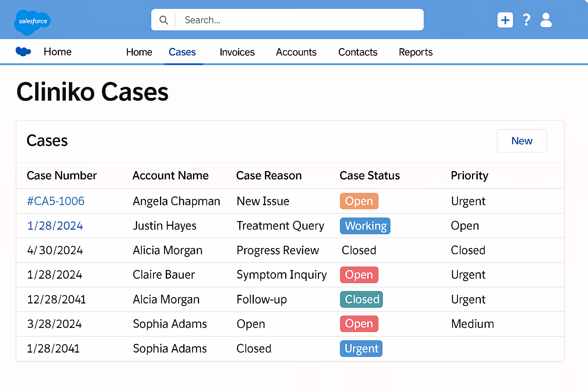Click the teal Closed status badge

361,299
